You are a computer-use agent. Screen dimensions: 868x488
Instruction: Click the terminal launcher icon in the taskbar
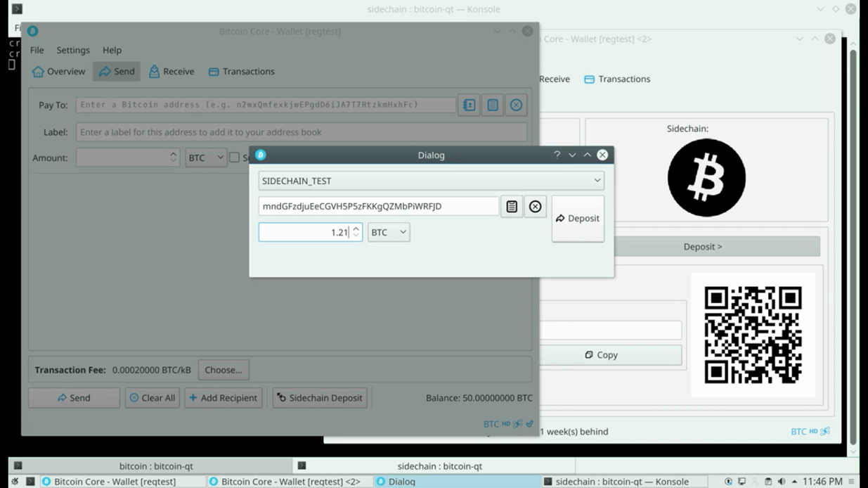click(x=30, y=482)
